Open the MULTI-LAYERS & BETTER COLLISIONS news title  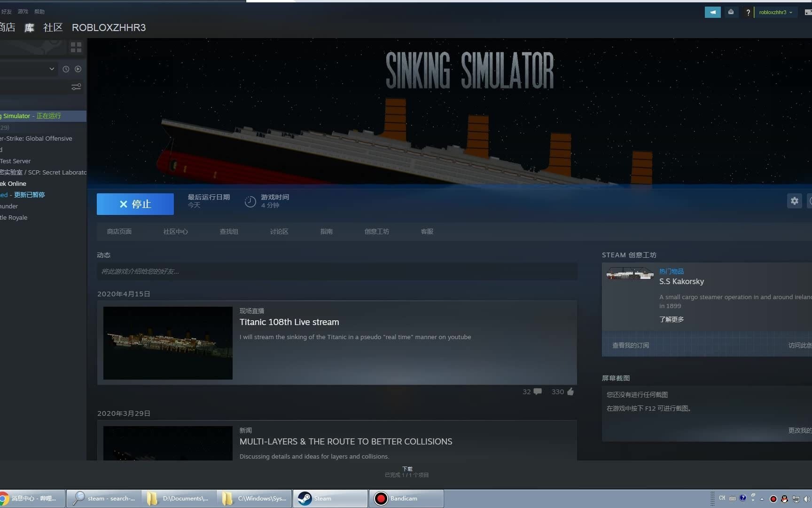[346, 442]
